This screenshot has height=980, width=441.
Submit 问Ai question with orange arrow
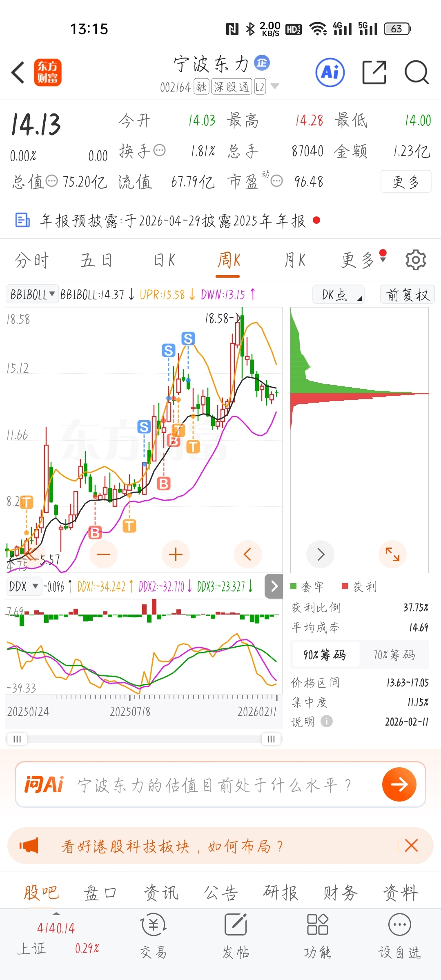[399, 784]
